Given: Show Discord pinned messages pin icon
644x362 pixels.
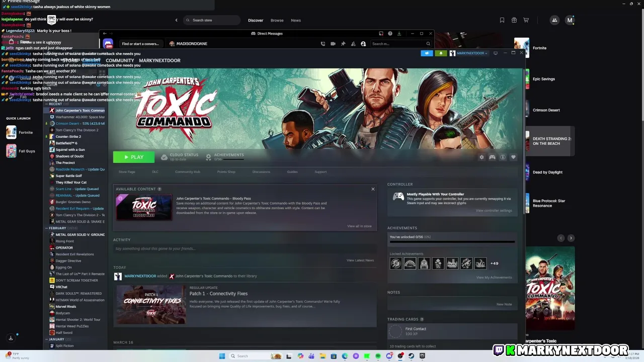Looking at the screenshot, I should click(343, 44).
